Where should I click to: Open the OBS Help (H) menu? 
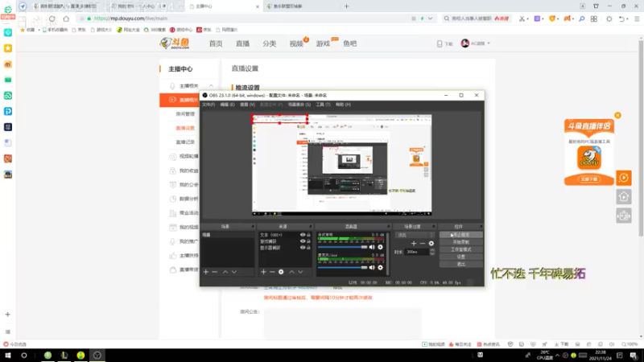[343, 105]
